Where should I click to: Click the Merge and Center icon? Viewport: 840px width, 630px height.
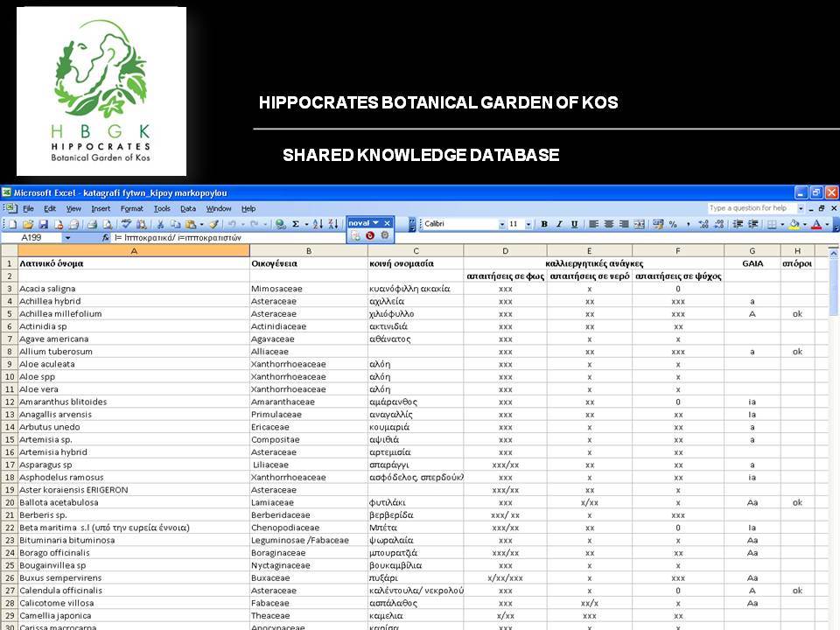[639, 224]
